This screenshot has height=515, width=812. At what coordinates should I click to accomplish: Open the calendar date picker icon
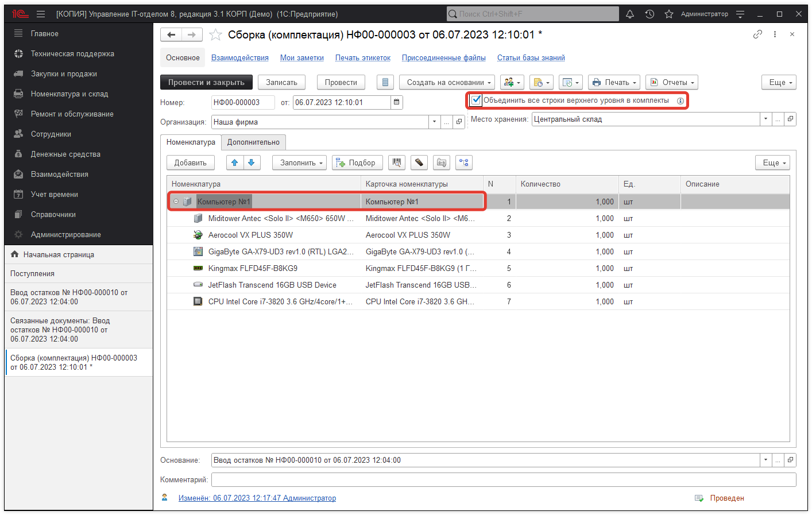(396, 102)
